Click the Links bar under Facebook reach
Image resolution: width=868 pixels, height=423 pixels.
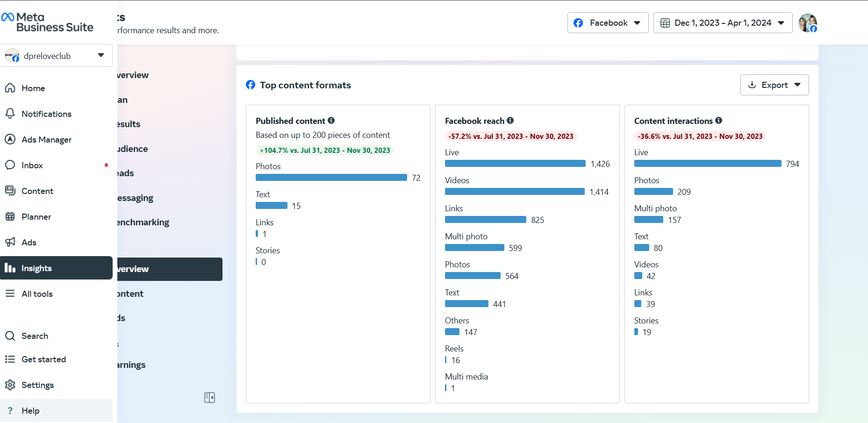486,220
